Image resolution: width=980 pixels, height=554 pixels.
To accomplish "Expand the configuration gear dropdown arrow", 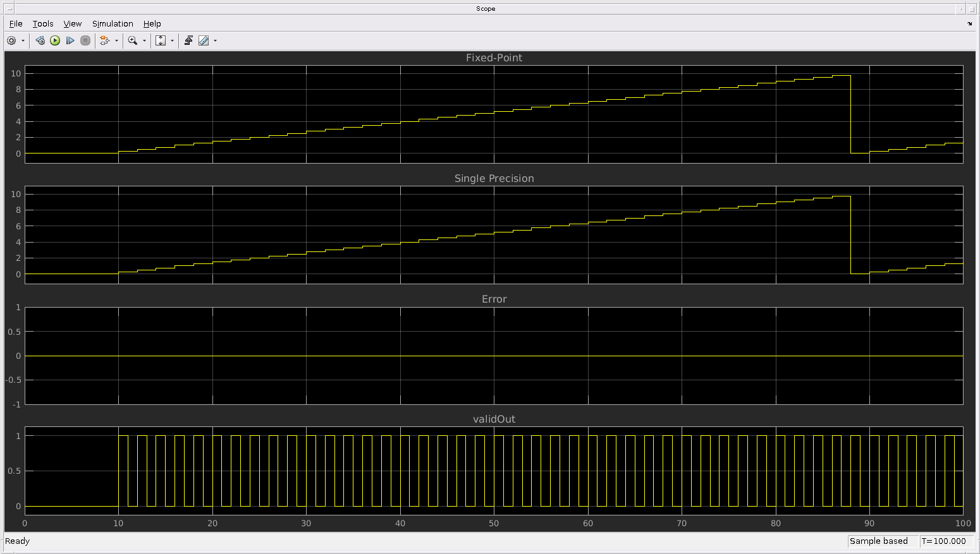I will 23,40.
